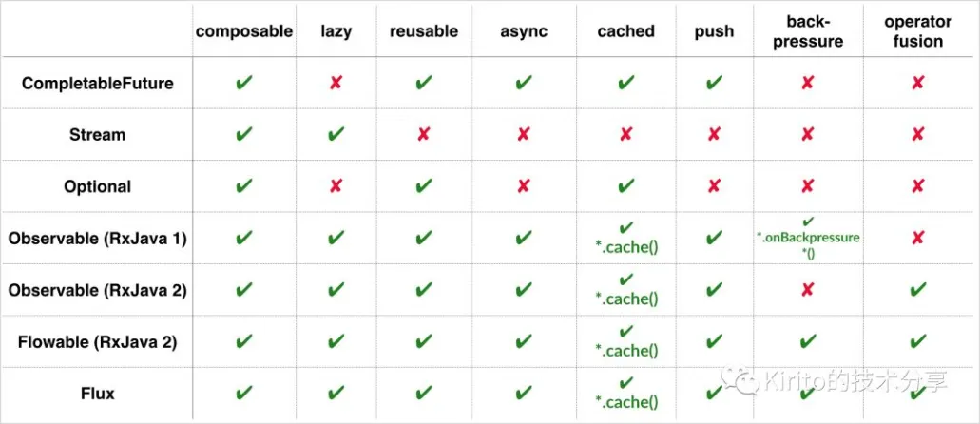Click red cross for Observable RxJava 2 back-pressure

(x=807, y=289)
